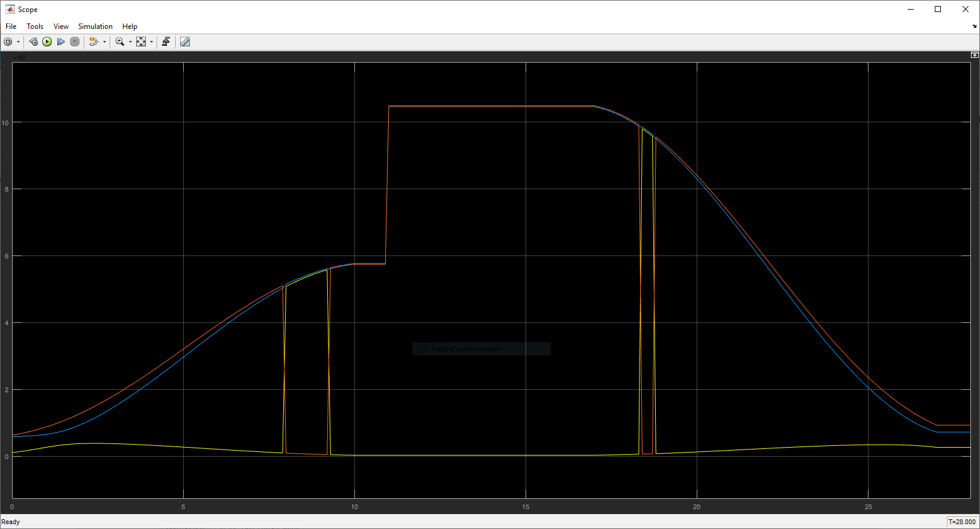Expand the dropdown beside the block highlight icon

click(x=104, y=42)
